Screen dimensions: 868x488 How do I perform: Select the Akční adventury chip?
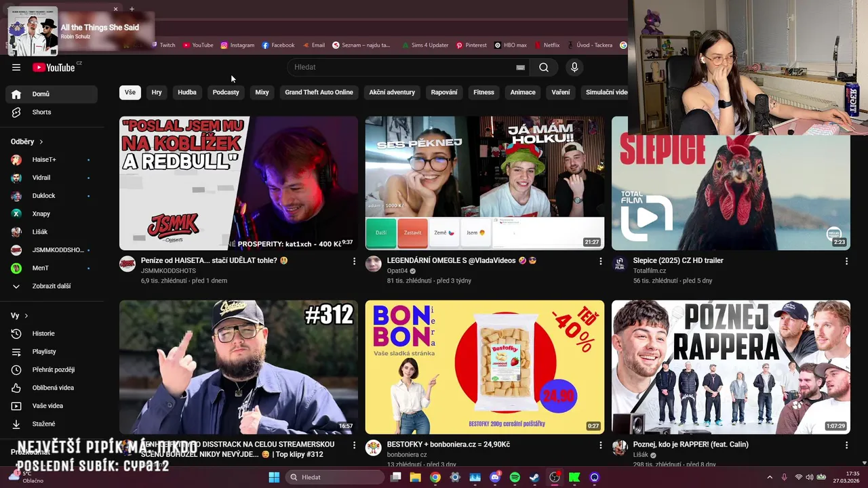(392, 92)
